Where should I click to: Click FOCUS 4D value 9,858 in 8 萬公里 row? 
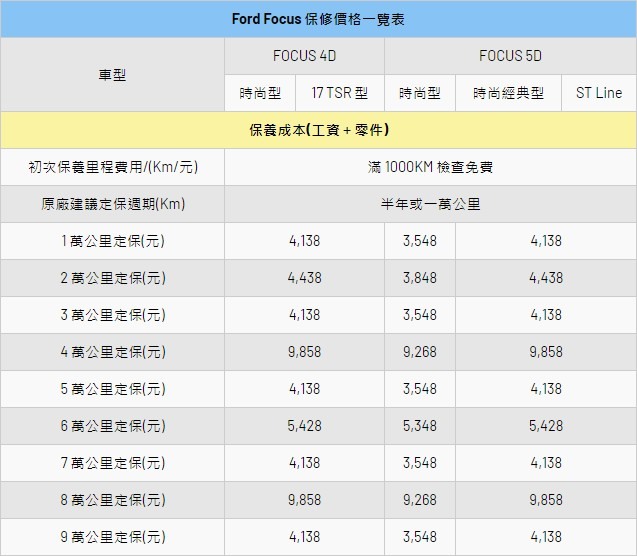pyautogui.click(x=304, y=500)
